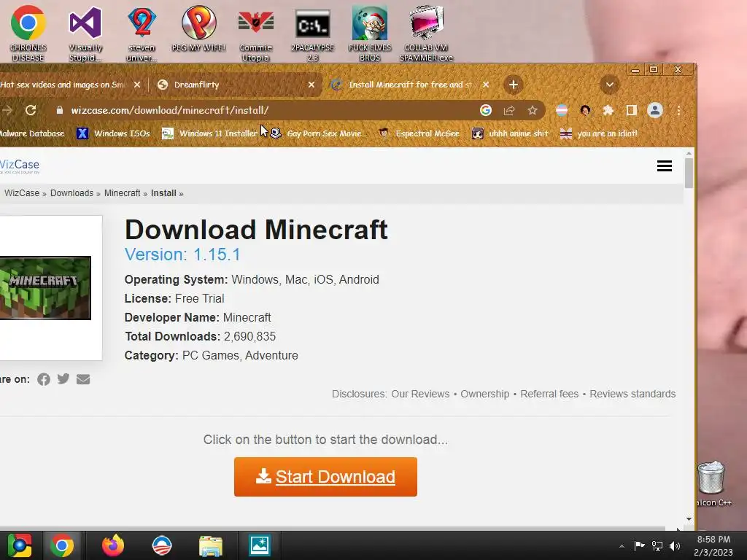The width and height of the screenshot is (747, 560).
Task: Open the Chrome profile avatar
Action: click(655, 111)
